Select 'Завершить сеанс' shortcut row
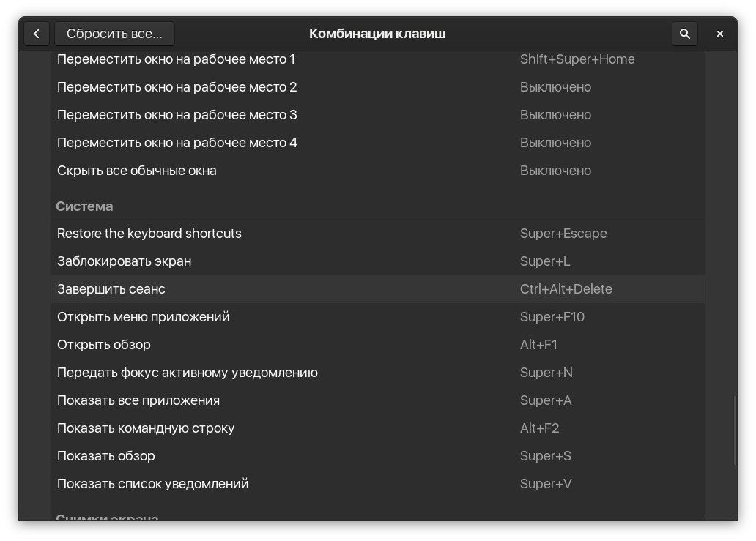Screen dimensions: 756x541 click(x=377, y=289)
